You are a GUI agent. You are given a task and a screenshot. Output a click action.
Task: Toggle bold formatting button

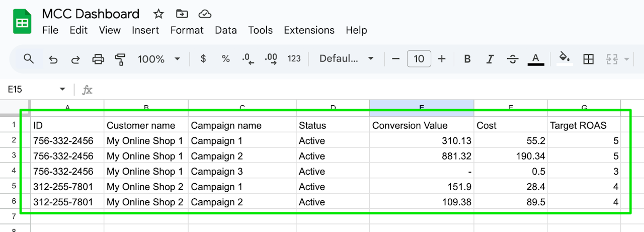(467, 59)
